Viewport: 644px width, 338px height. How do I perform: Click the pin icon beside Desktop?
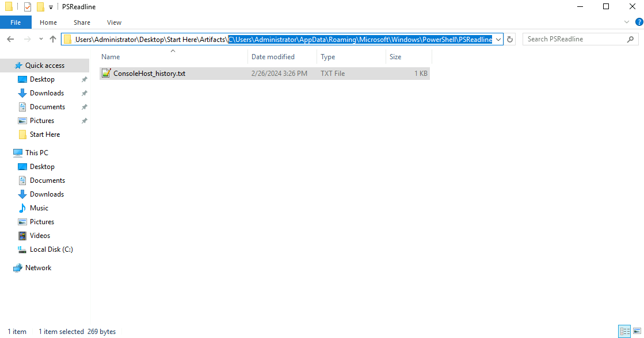84,79
